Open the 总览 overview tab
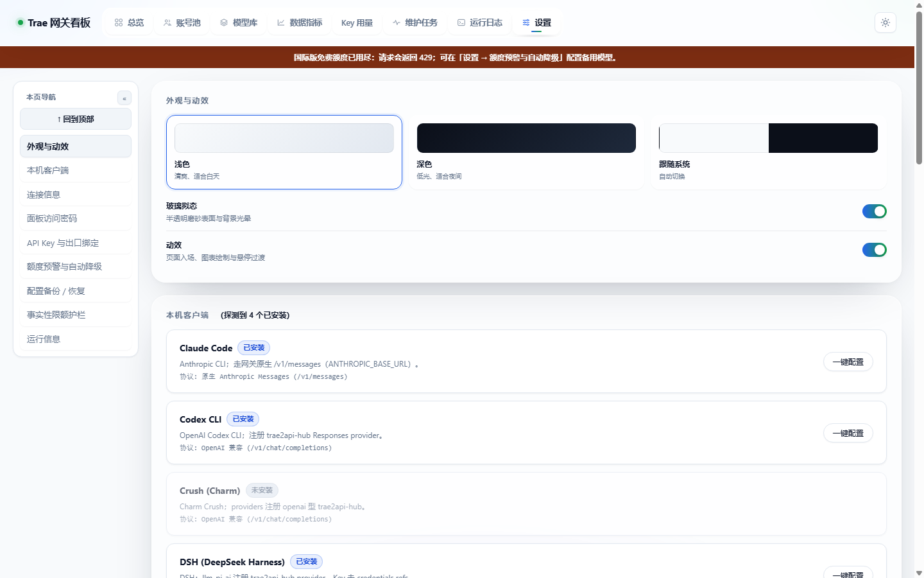 (x=129, y=22)
